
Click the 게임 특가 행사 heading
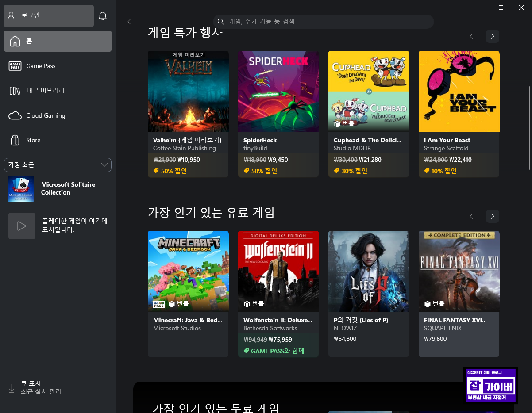point(185,33)
